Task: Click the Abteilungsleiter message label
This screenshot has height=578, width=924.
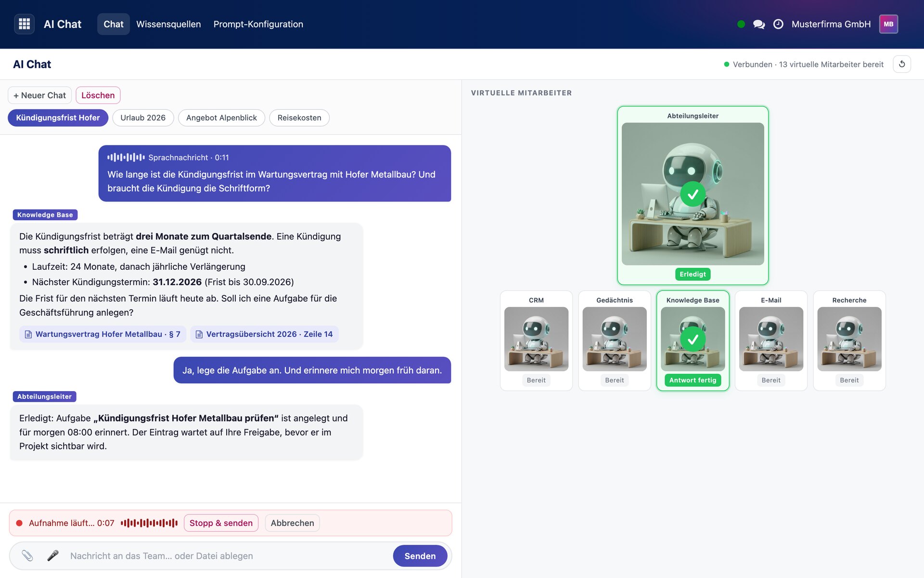Action: click(44, 396)
